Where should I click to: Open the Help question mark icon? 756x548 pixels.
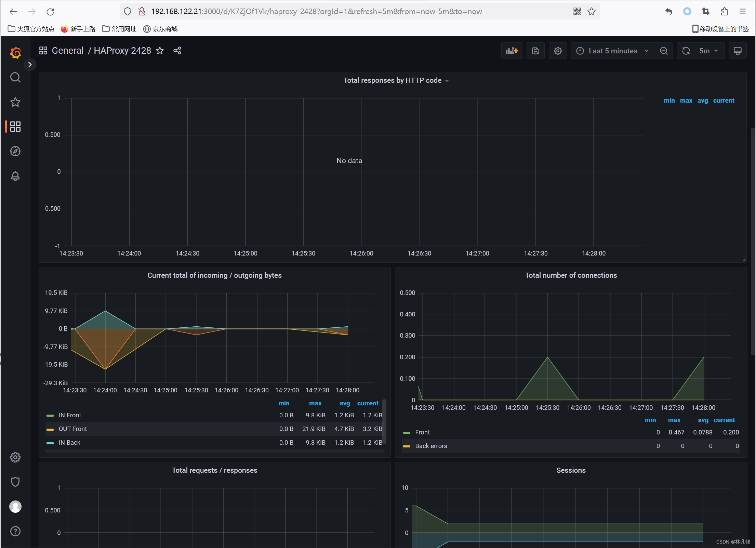tap(15, 531)
